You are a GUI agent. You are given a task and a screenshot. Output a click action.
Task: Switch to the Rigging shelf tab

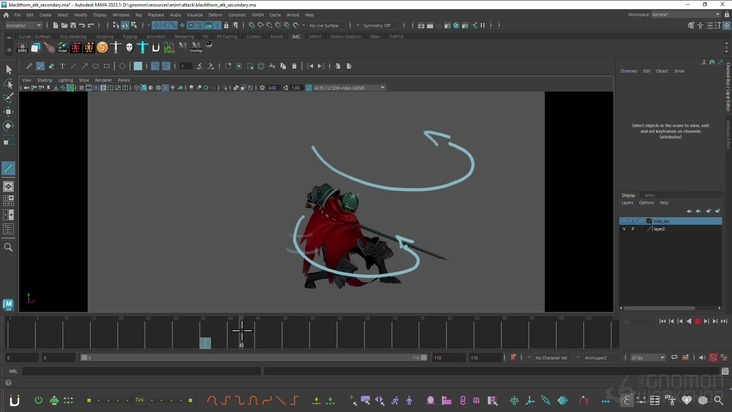[x=130, y=36]
